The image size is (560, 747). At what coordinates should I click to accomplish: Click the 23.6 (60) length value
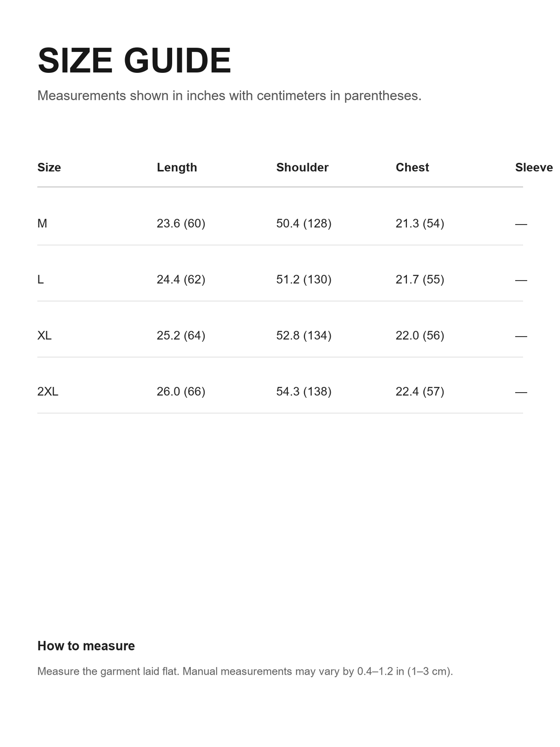181,223
